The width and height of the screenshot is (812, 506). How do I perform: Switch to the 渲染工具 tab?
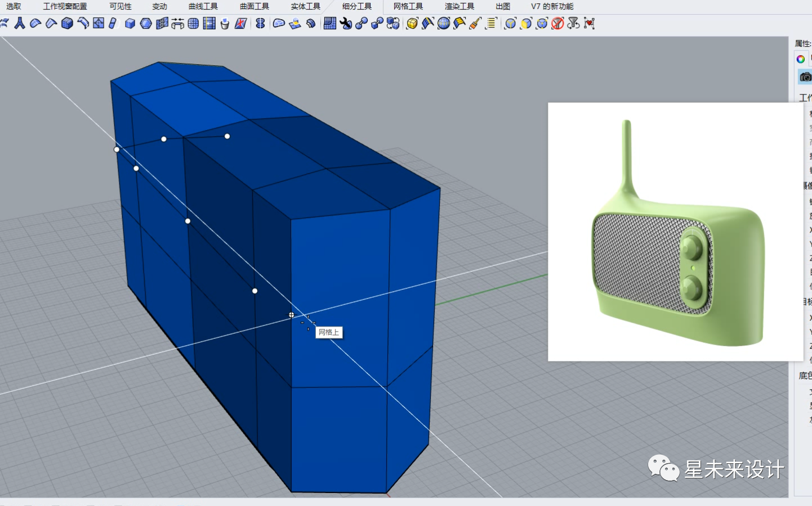[x=459, y=6]
